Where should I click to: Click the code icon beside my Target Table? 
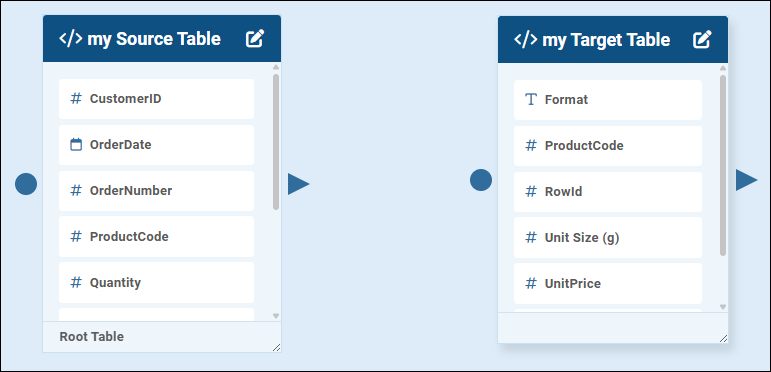(x=526, y=39)
